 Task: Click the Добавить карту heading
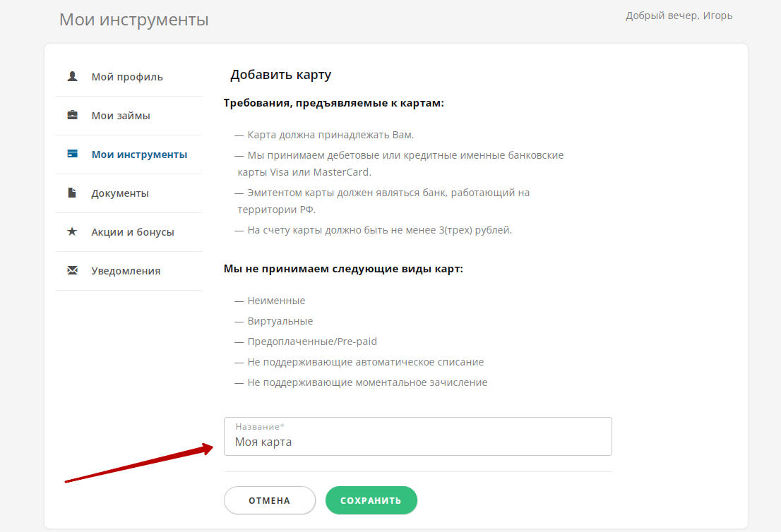click(280, 75)
